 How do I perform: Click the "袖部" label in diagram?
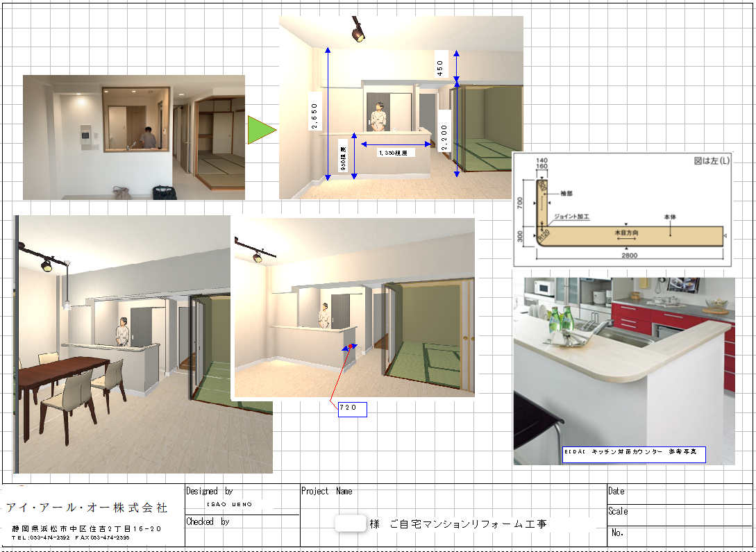(x=566, y=193)
